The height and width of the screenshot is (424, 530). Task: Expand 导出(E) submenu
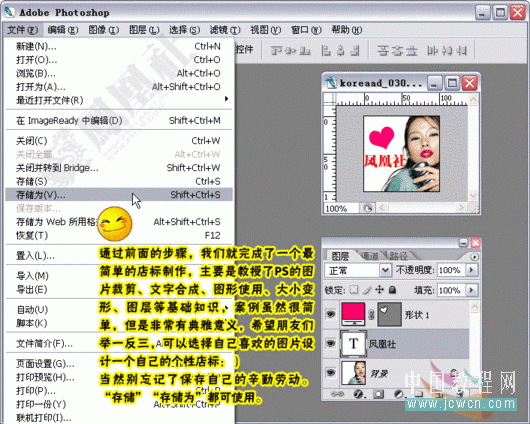(x=118, y=289)
